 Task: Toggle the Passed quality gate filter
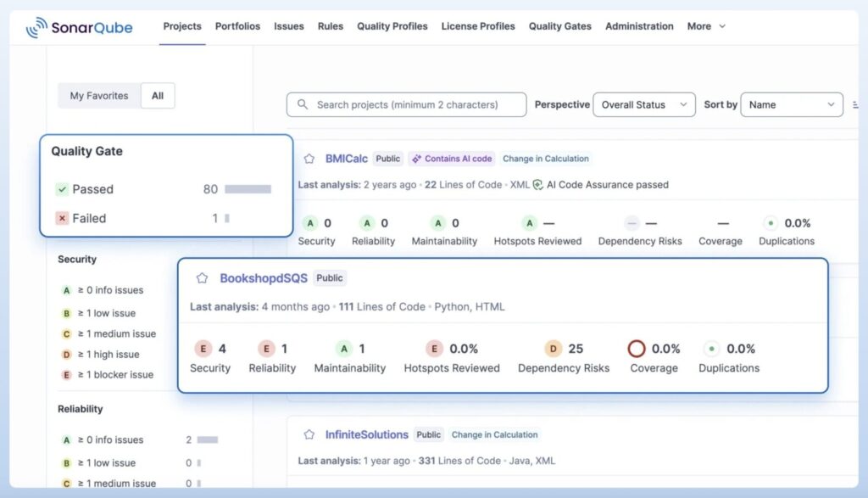coord(91,188)
